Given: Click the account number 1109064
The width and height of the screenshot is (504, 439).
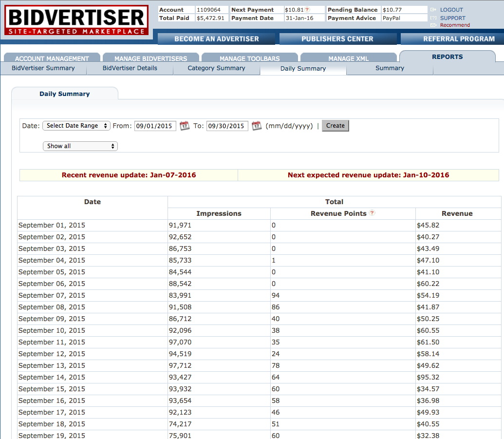Looking at the screenshot, I should 208,10.
